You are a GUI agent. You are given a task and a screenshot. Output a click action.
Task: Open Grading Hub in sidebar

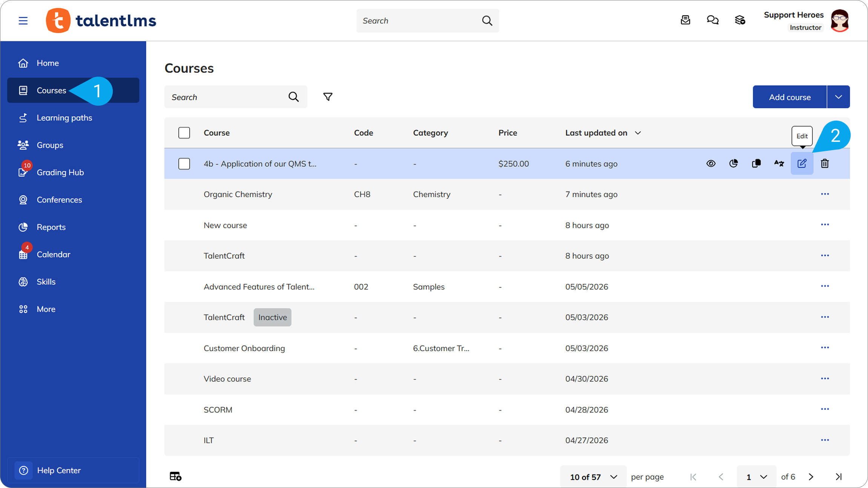coord(74,172)
